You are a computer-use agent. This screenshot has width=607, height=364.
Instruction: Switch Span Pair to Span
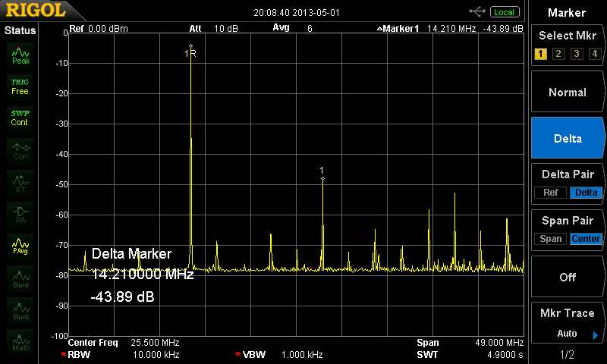pos(551,239)
